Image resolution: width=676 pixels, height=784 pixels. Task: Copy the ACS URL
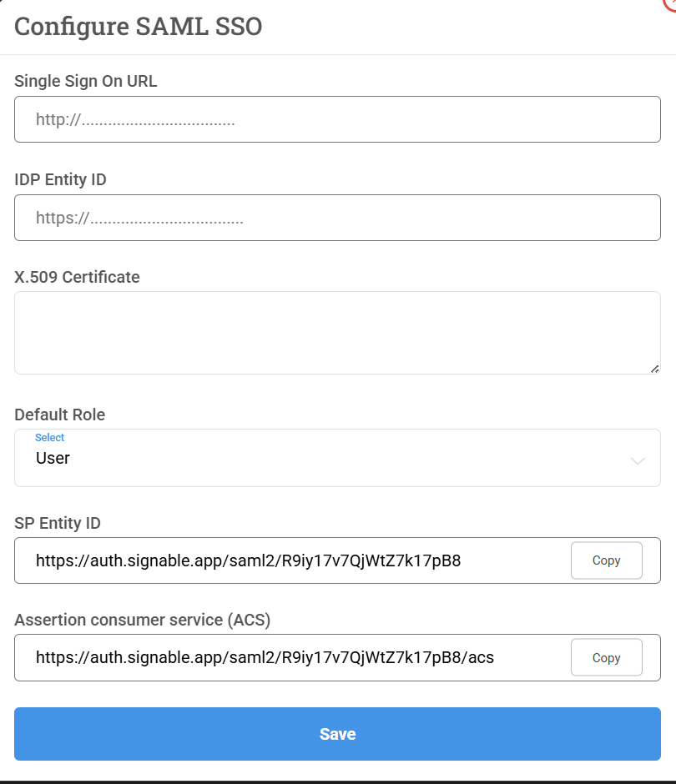point(606,657)
